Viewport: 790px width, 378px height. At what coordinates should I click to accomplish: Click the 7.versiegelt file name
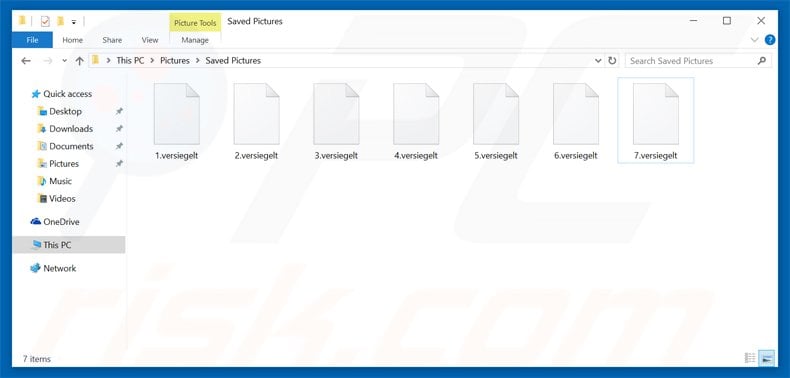655,156
